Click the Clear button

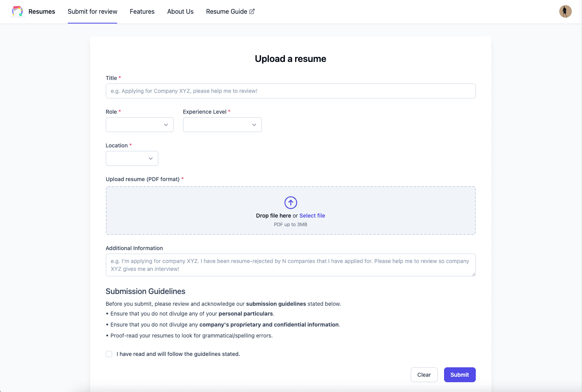[x=424, y=375]
